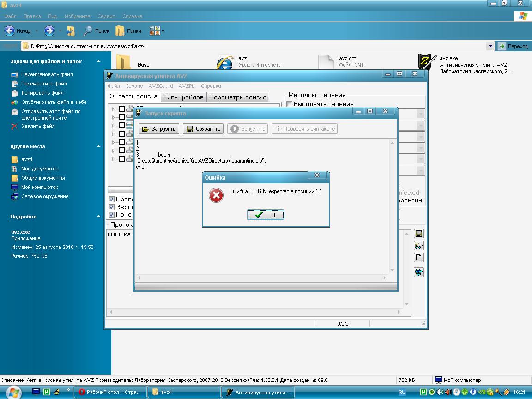532x399 pixels.
Task: Click script editor scroll-down arrow
Action: (392, 270)
